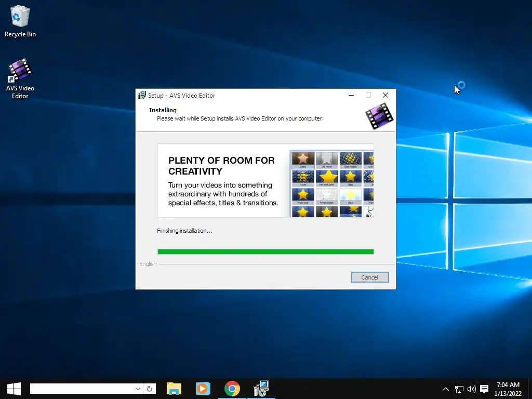Select the Old Movie effect thumbnail
Image resolution: width=532 pixels, height=399 pixels.
327,160
